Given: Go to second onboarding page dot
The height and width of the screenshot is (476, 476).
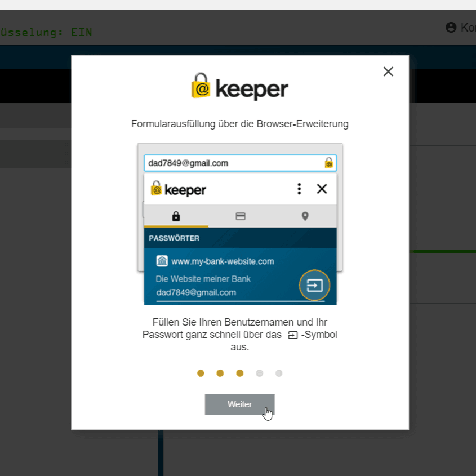Looking at the screenshot, I should [x=220, y=373].
